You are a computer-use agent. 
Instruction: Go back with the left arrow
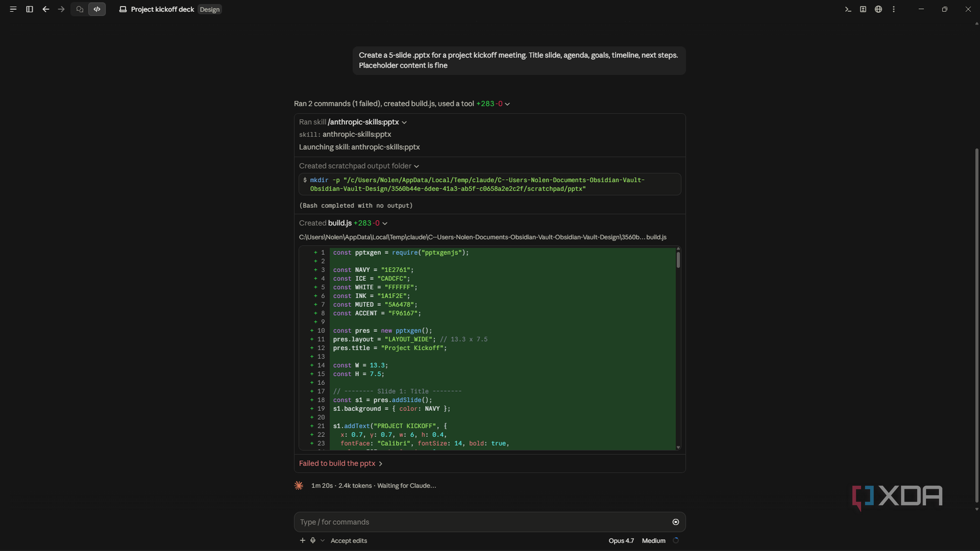pyautogui.click(x=46, y=9)
